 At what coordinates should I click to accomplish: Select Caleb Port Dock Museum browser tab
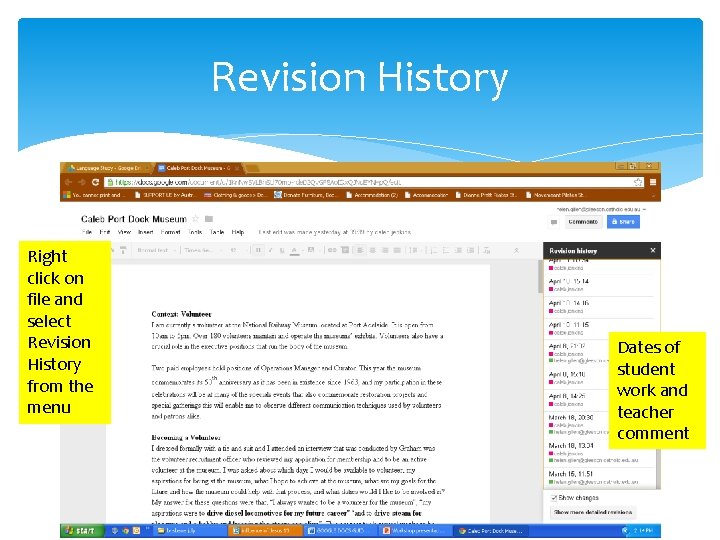point(198,168)
